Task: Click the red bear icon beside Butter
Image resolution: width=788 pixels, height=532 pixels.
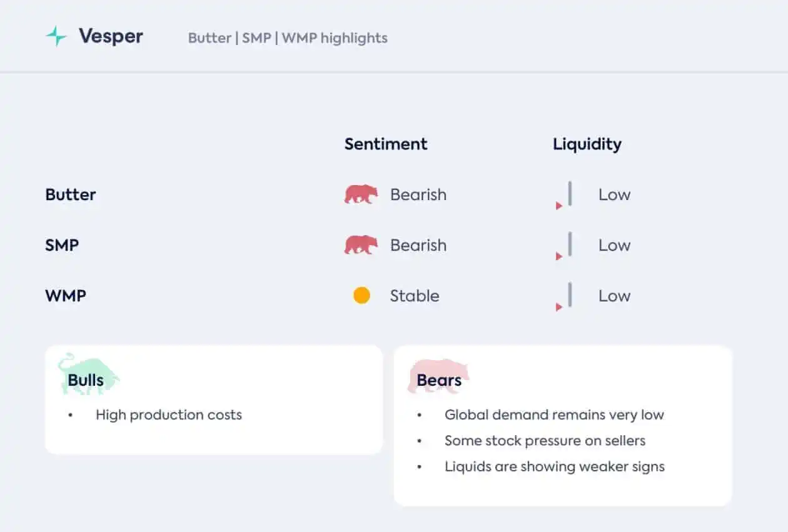Action: (361, 194)
